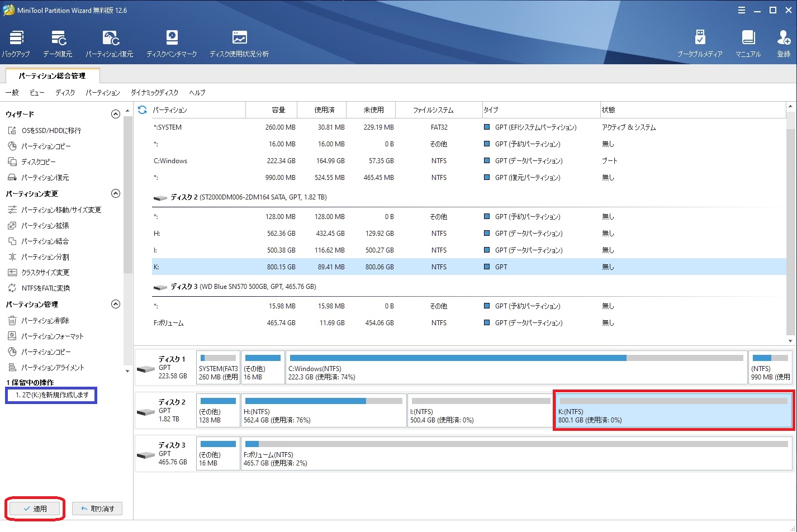Sort by the 未使用 column header
This screenshot has height=532, width=797.
click(x=371, y=110)
